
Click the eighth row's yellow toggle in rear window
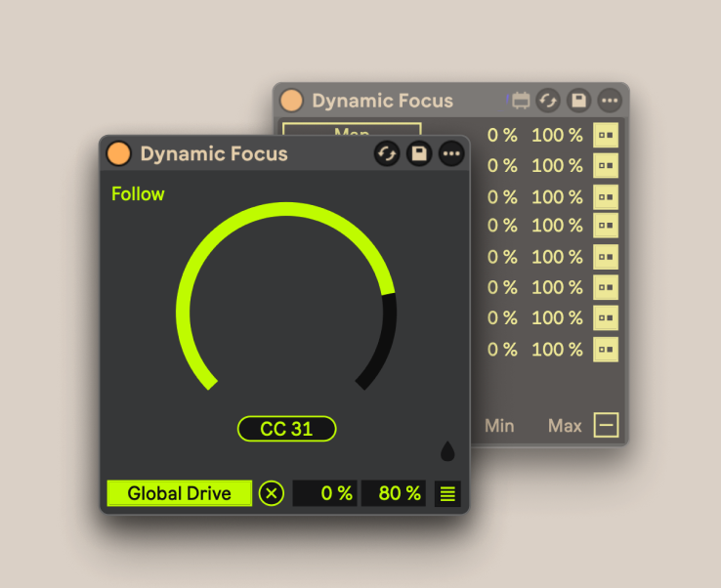coord(606,350)
